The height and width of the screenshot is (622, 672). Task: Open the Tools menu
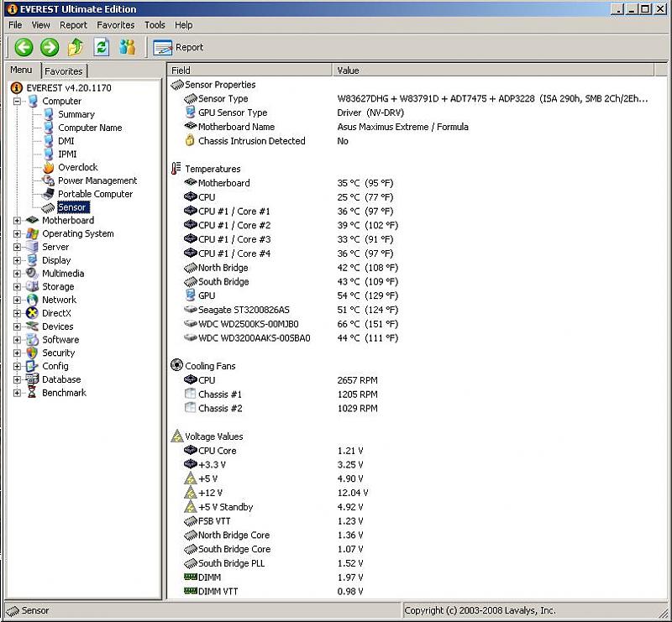pyautogui.click(x=155, y=25)
